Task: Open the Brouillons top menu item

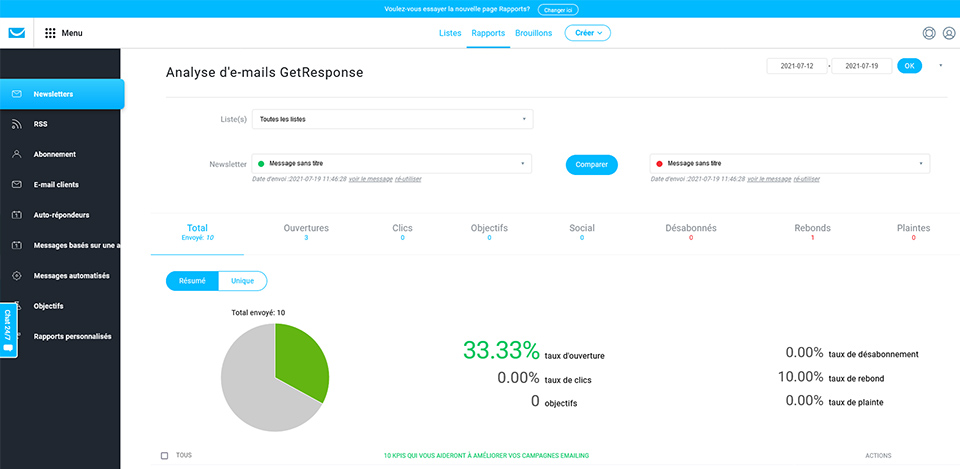Action: (x=533, y=33)
